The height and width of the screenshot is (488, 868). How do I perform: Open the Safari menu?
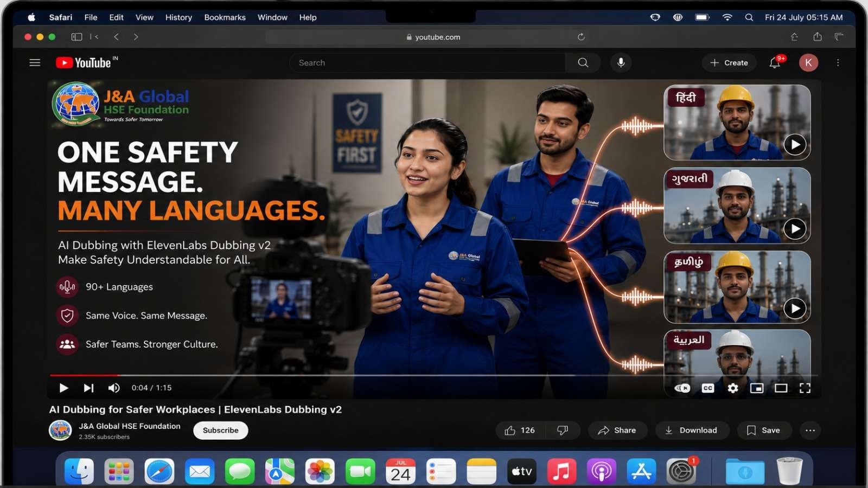point(61,17)
